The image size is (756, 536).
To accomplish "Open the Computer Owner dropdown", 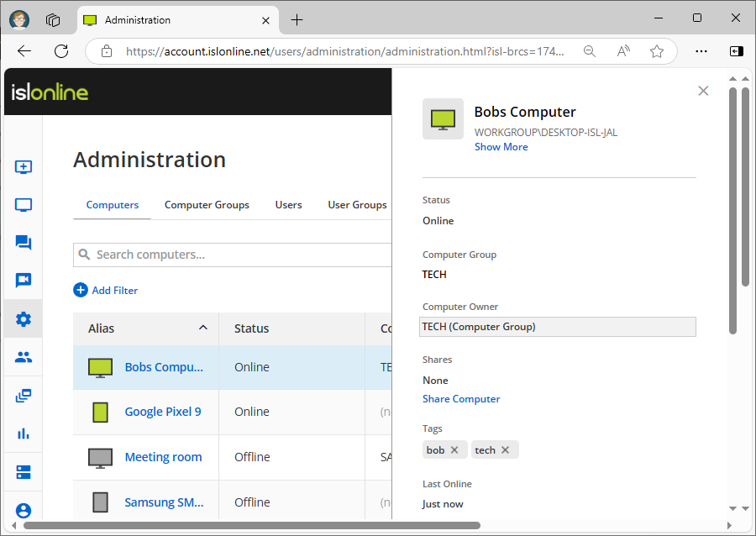I will tap(558, 327).
